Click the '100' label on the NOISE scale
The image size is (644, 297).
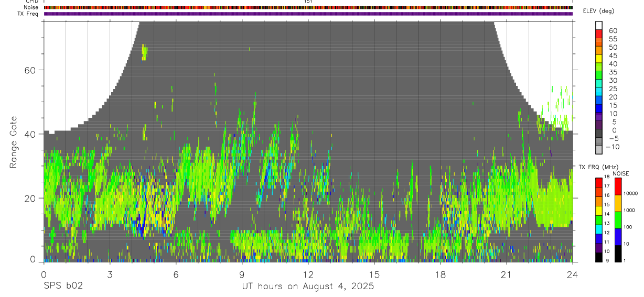pos(627,227)
